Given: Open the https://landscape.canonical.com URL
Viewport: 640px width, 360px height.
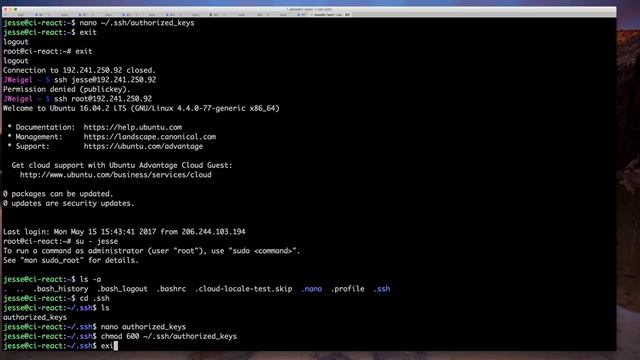Looking at the screenshot, I should [x=150, y=137].
